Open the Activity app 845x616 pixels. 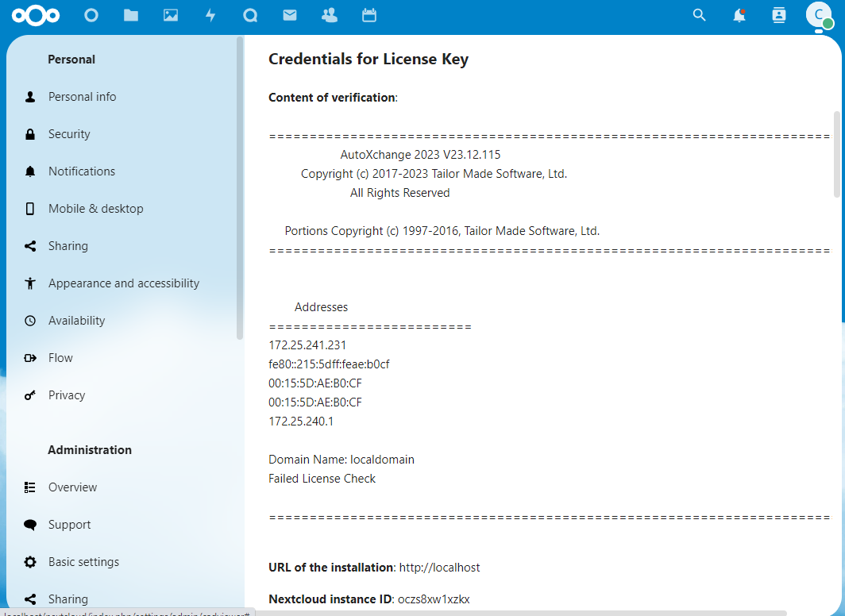click(210, 16)
